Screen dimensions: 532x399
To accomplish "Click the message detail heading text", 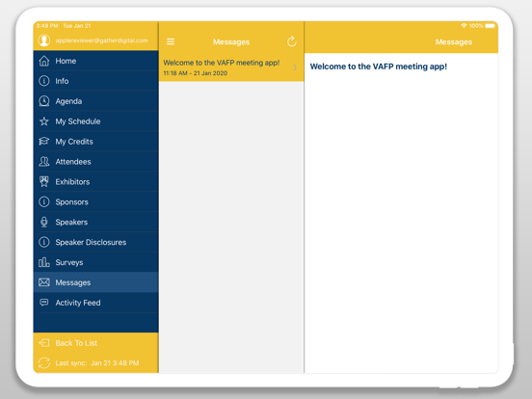I will point(379,66).
